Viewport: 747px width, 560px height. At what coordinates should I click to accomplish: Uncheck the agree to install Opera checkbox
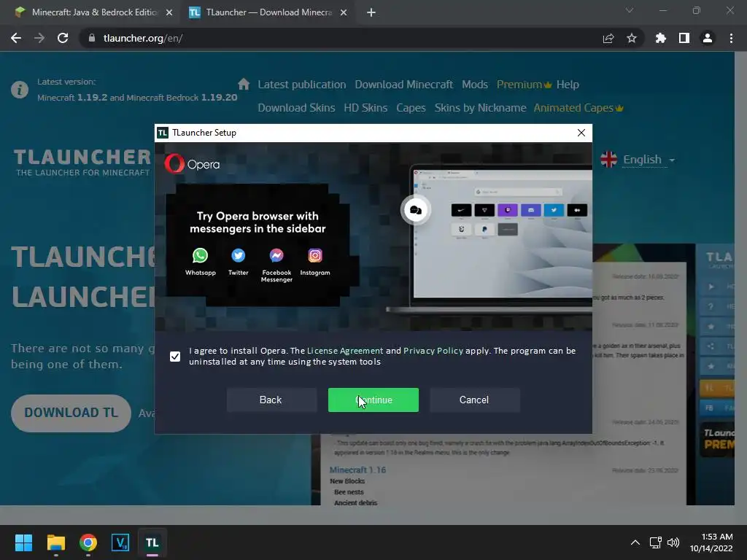(175, 356)
